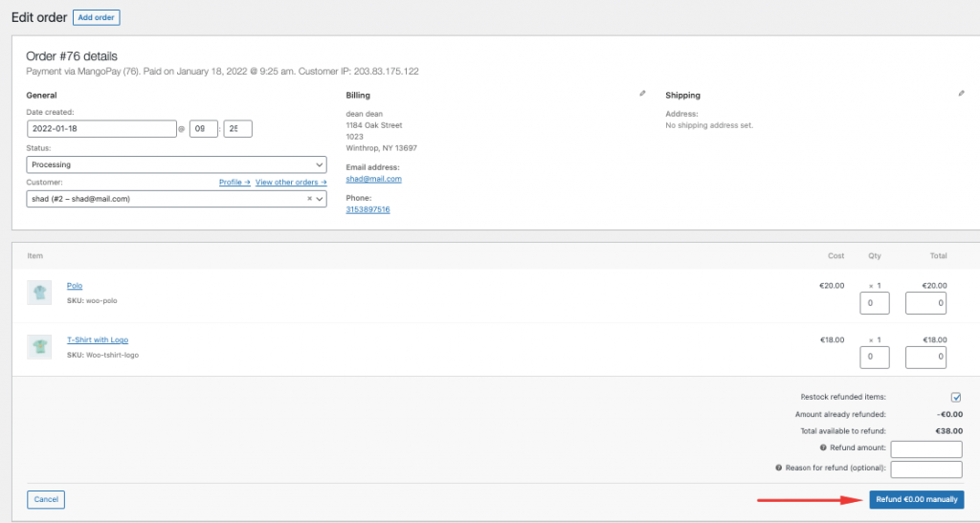Click the Total column header
Image resolution: width=980 pixels, height=523 pixels.
[938, 256]
